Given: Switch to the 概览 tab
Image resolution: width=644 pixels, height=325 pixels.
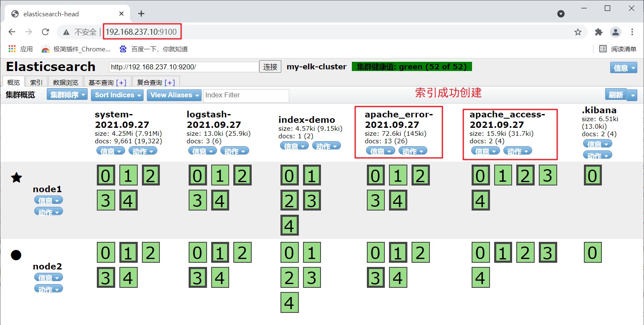Looking at the screenshot, I should coord(13,82).
